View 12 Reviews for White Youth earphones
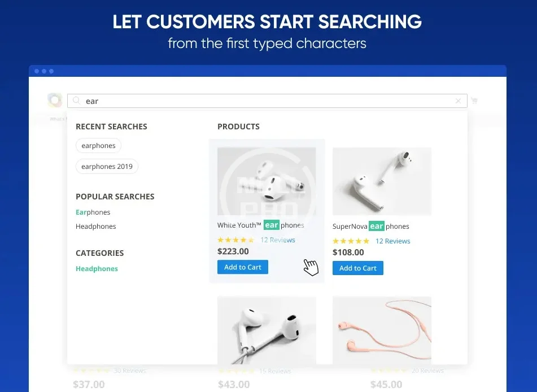The height and width of the screenshot is (392, 537). [x=278, y=240]
